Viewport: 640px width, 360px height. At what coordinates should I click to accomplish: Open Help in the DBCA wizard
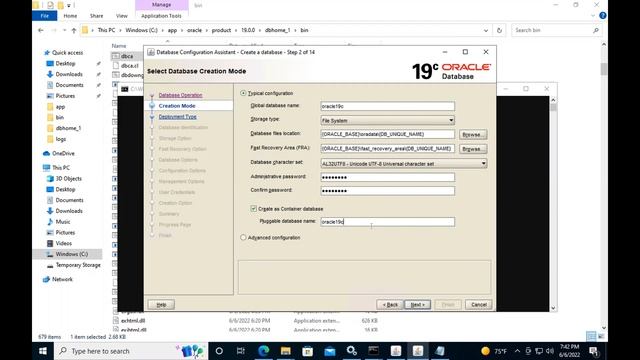pyautogui.click(x=161, y=304)
